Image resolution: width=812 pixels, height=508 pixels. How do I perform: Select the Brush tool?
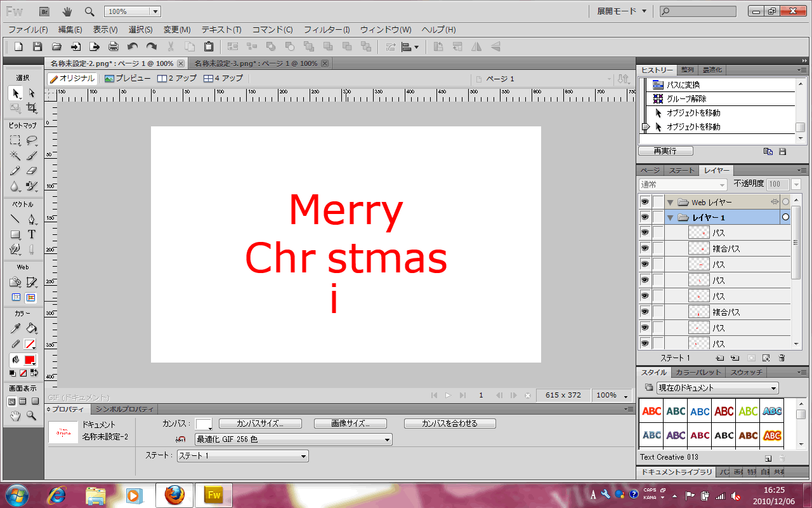pos(31,156)
